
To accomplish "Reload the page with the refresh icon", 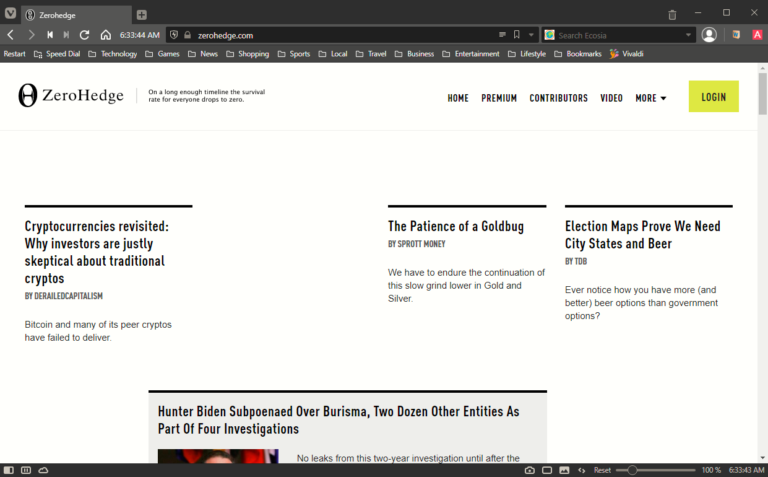I will pos(85,35).
